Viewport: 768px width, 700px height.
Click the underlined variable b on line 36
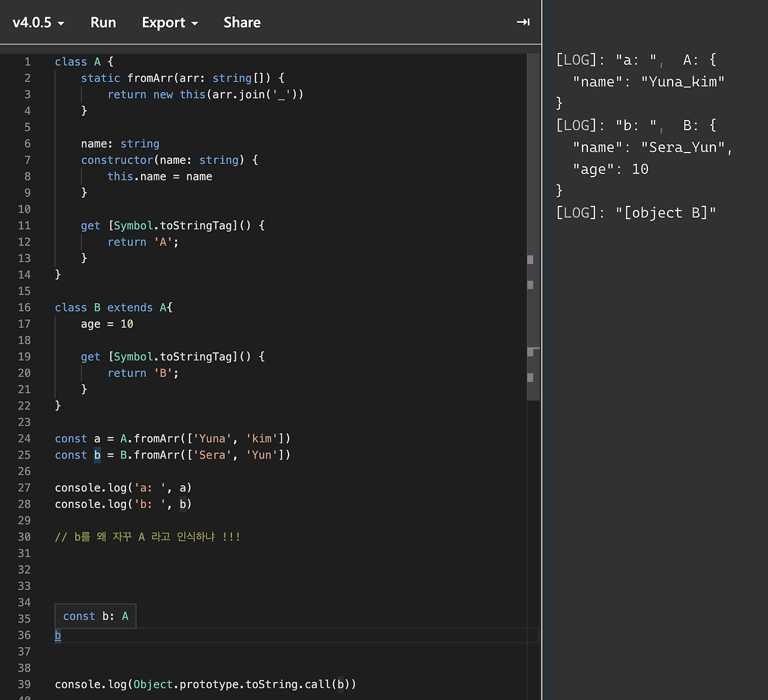[x=58, y=635]
